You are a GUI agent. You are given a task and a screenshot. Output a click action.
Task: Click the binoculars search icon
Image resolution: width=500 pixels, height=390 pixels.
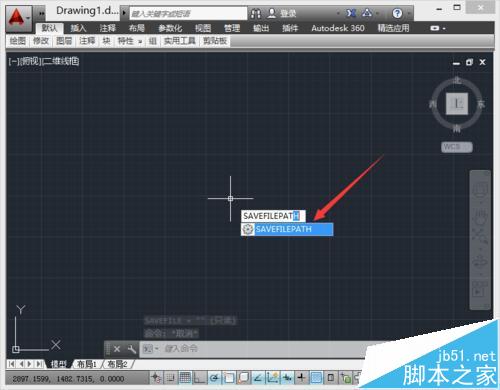256,13
